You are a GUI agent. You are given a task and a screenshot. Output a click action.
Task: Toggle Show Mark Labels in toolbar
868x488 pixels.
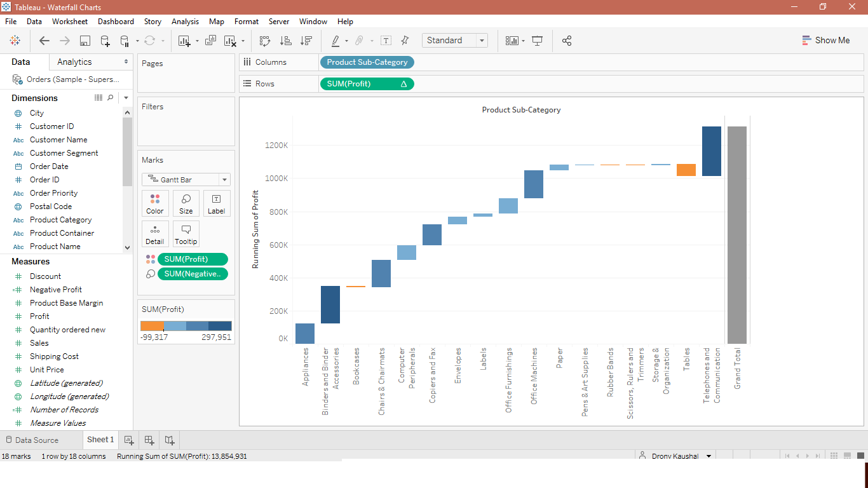click(x=386, y=40)
